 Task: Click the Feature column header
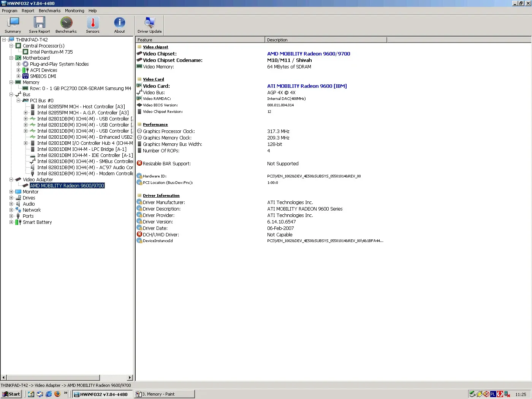click(x=200, y=40)
